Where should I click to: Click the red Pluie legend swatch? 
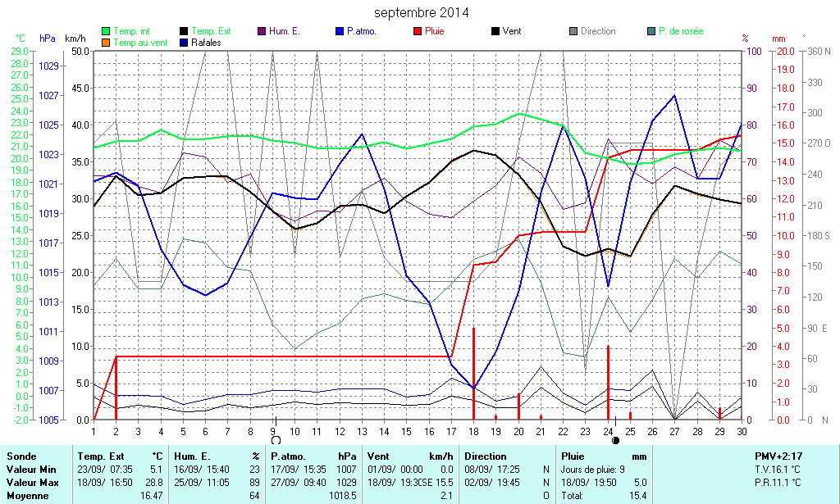click(x=418, y=32)
